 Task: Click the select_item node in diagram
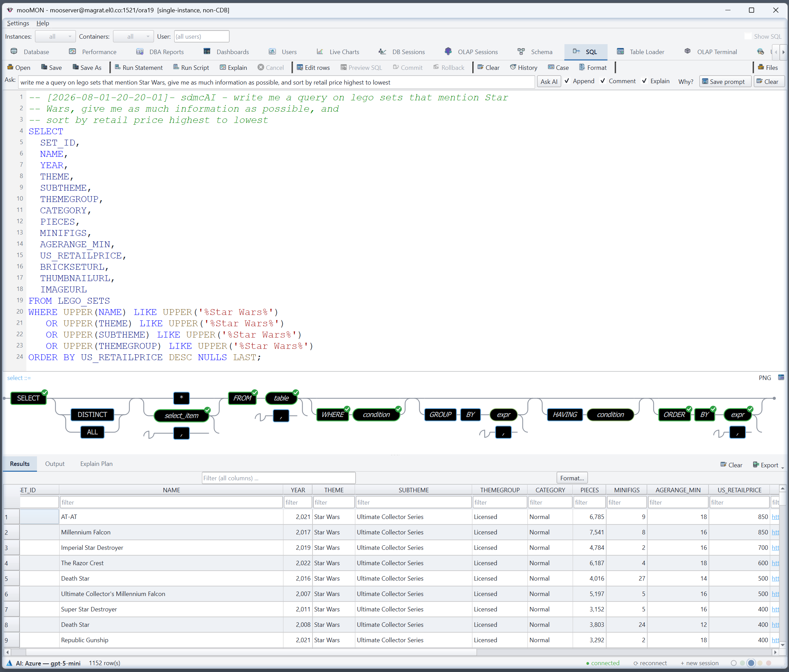coord(181,415)
